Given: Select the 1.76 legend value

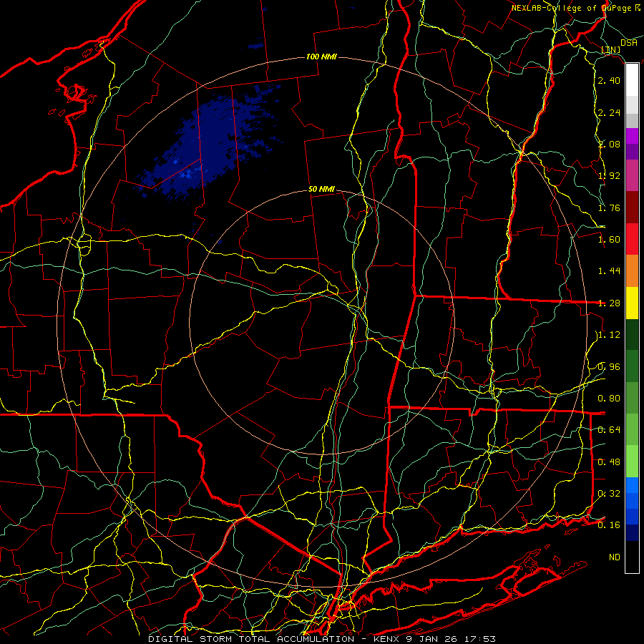Looking at the screenshot, I should pyautogui.click(x=609, y=208).
